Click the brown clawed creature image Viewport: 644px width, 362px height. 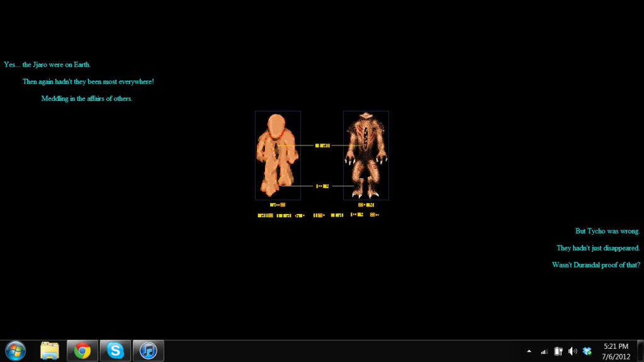[366, 156]
